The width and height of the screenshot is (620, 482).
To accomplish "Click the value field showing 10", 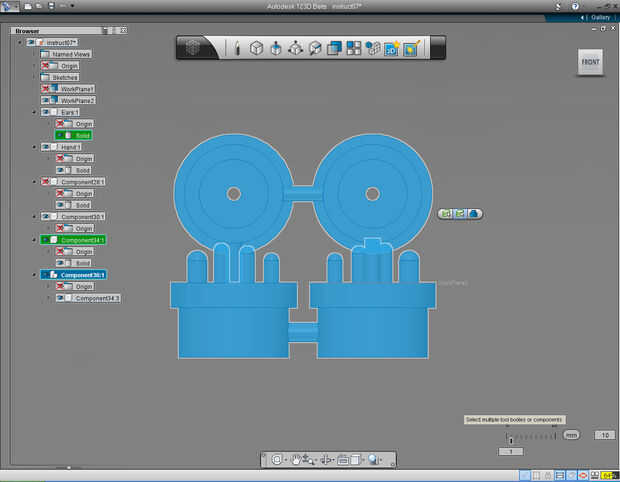I will click(605, 435).
